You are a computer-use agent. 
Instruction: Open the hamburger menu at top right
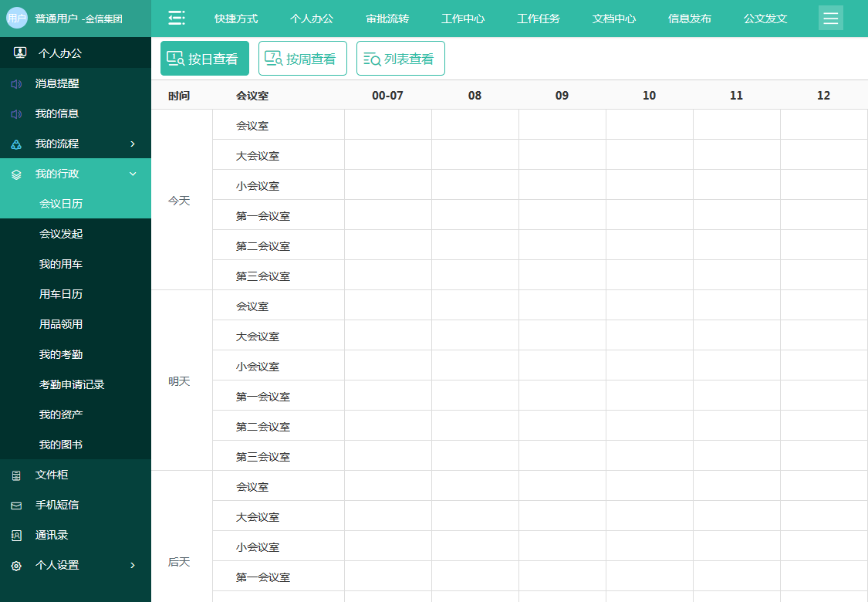(x=830, y=17)
